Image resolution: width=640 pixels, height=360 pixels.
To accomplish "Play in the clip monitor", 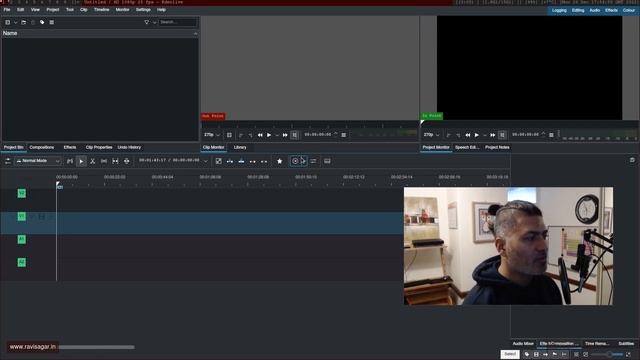I will [x=269, y=135].
